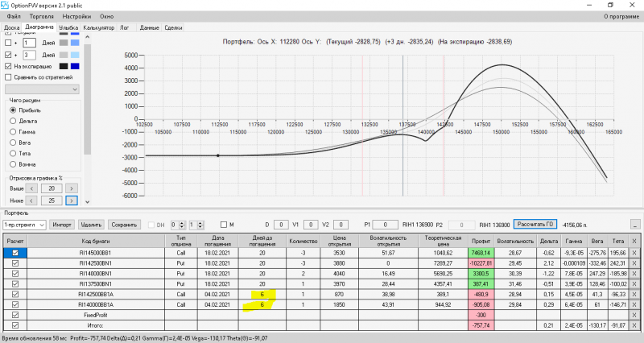
Task: Collapse portfolio panel with underscore button
Action: coord(635,225)
